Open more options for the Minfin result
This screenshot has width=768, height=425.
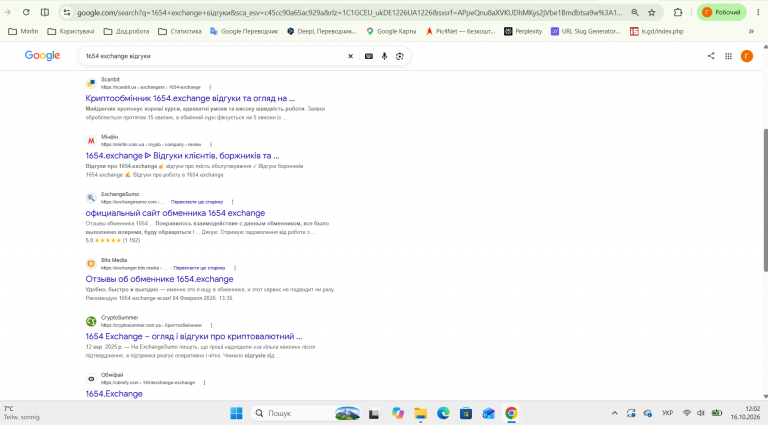211,144
